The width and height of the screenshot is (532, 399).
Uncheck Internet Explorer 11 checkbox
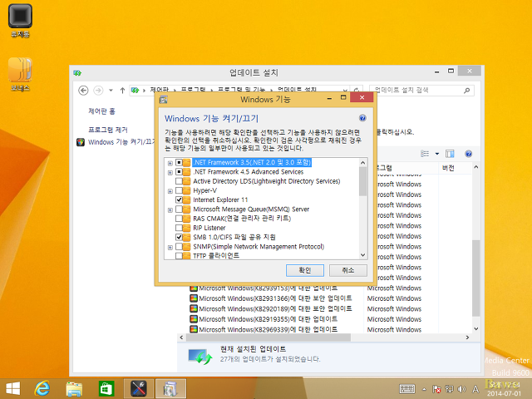coord(179,199)
